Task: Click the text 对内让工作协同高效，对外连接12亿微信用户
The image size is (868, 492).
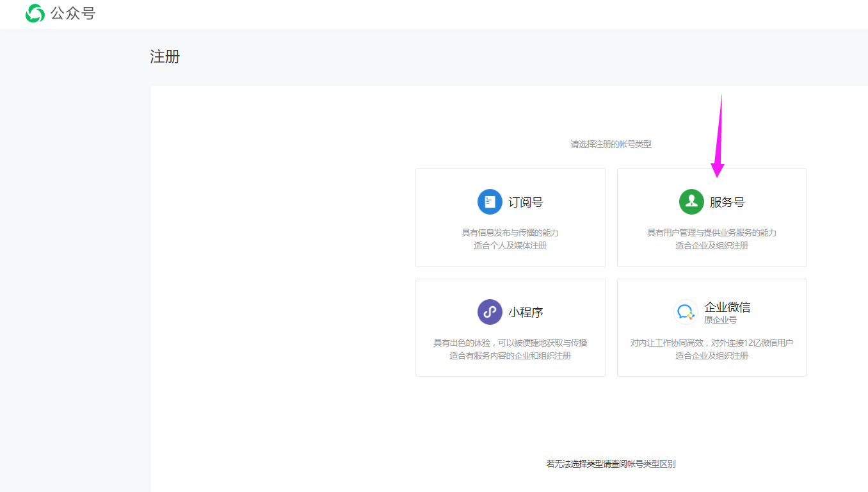Action: click(712, 343)
